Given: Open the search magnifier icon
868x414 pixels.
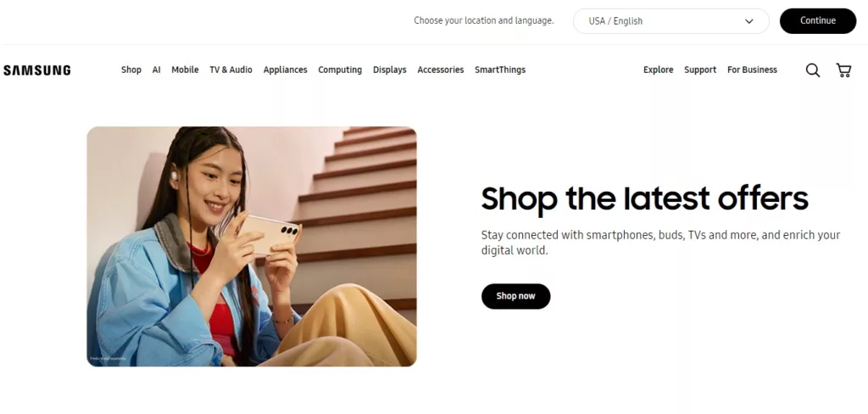Looking at the screenshot, I should point(813,70).
